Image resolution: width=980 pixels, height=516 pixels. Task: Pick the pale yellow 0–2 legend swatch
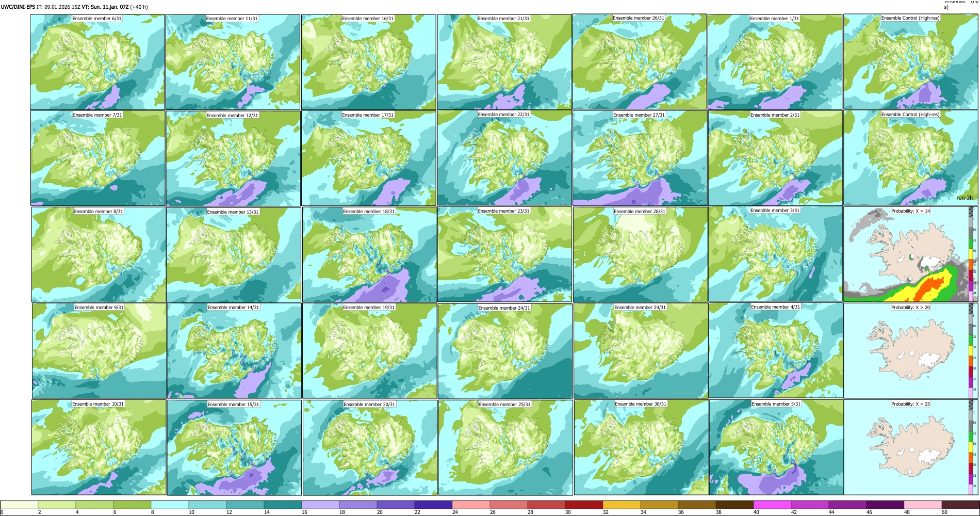[x=19, y=505]
